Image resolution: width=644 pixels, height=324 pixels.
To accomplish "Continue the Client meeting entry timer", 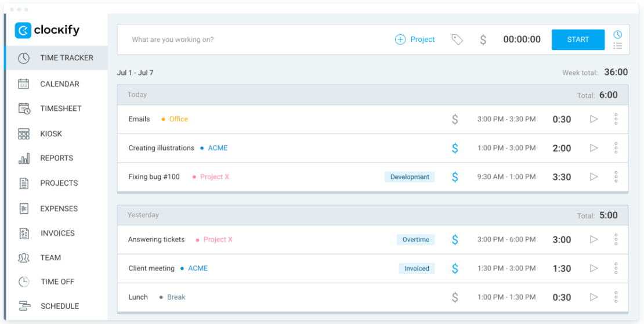I will tap(594, 268).
